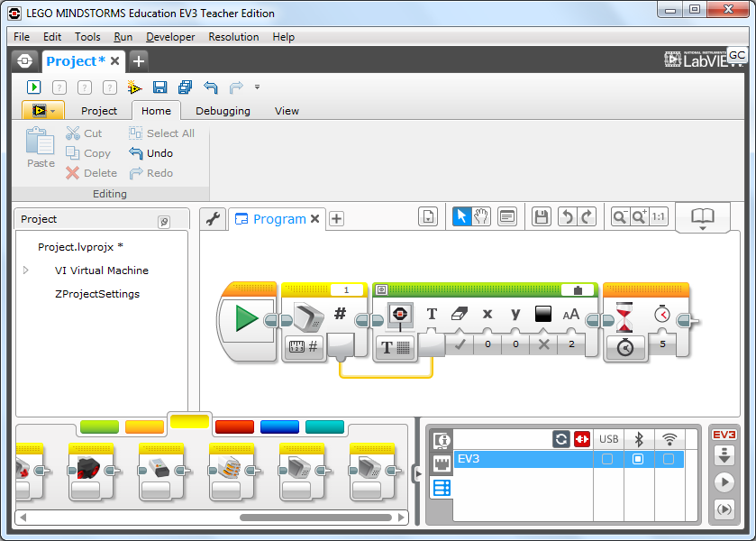Image resolution: width=756 pixels, height=541 pixels.
Task: Close the Program tab
Action: point(314,218)
